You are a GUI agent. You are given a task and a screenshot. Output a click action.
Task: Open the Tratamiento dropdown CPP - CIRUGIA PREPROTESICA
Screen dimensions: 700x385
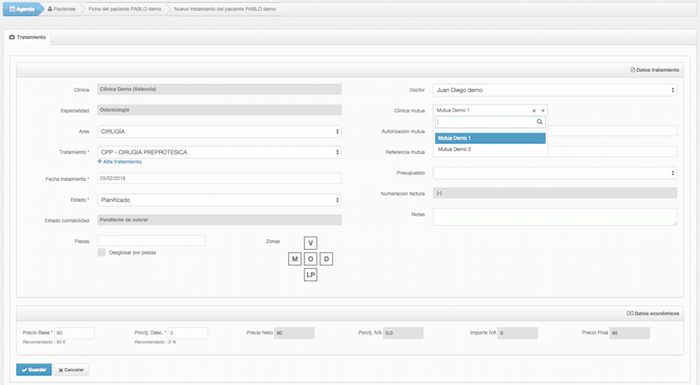click(x=219, y=152)
